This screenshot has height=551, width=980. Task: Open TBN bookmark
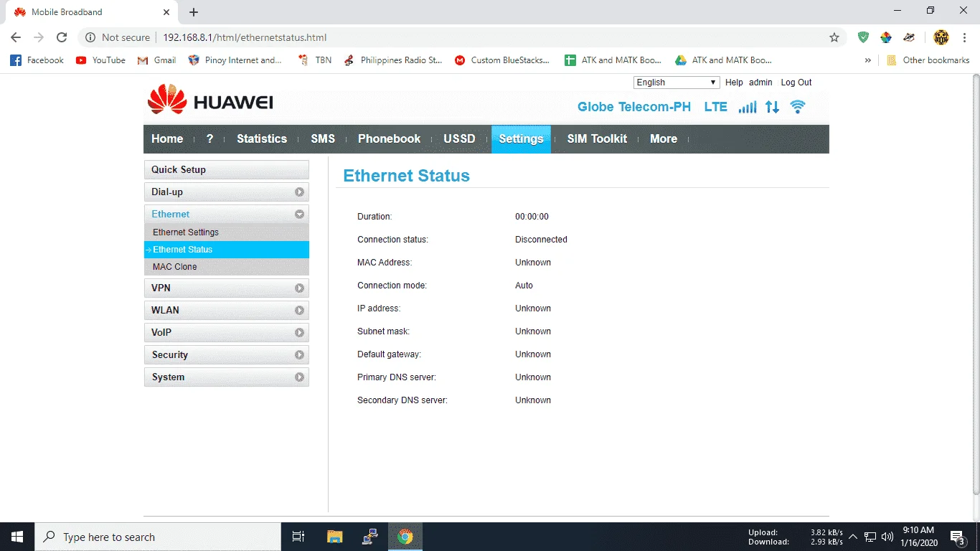coord(315,60)
